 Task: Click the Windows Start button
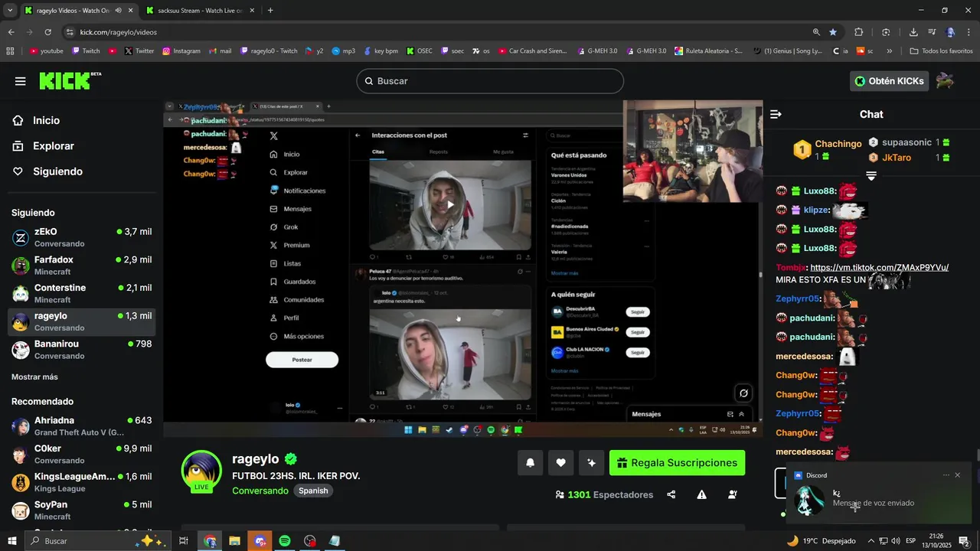12,541
